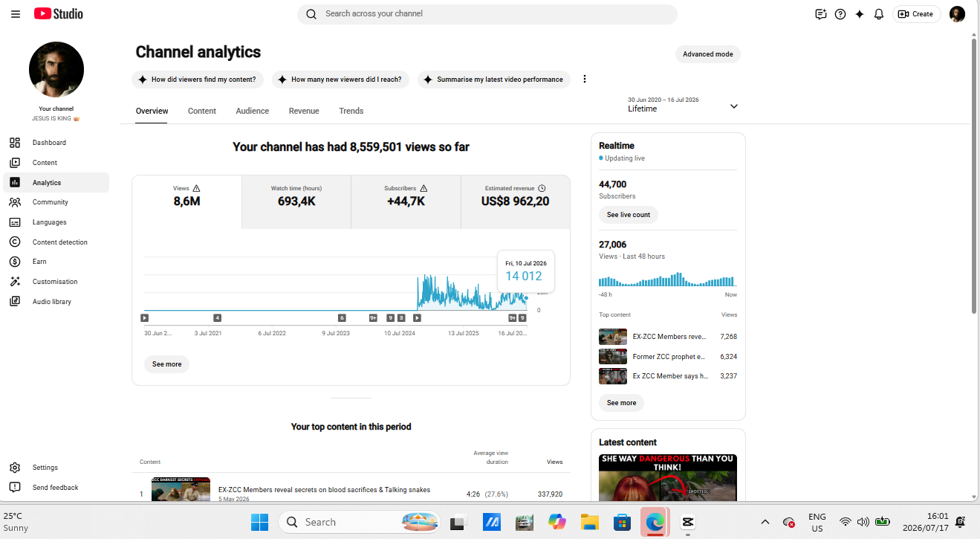
Task: Click See more below the views chart
Action: [167, 364]
